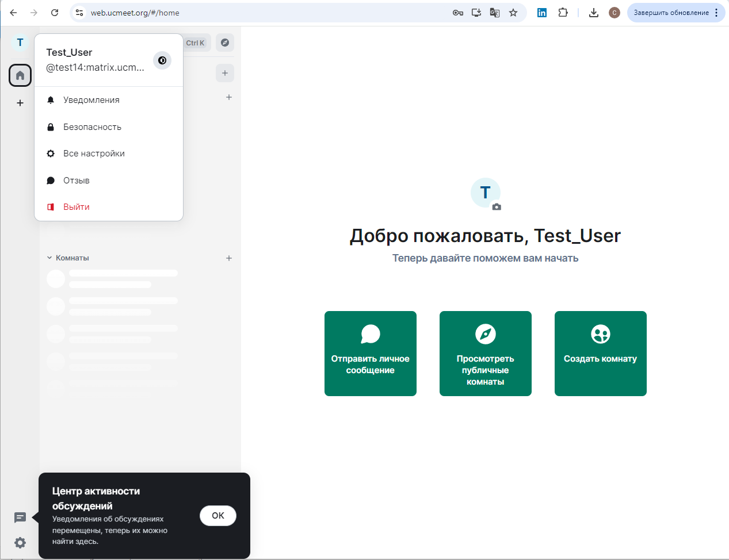Click the plus icon to create a space

click(x=20, y=102)
